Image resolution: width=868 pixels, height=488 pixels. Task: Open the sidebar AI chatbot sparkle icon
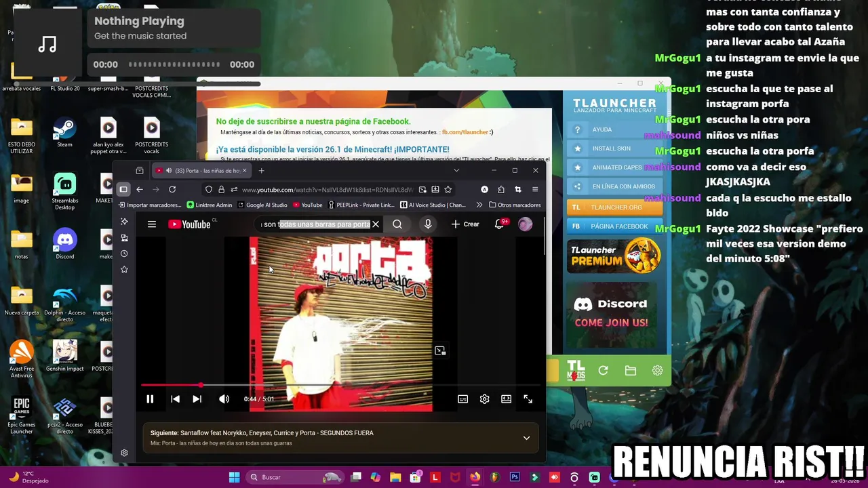click(x=124, y=222)
